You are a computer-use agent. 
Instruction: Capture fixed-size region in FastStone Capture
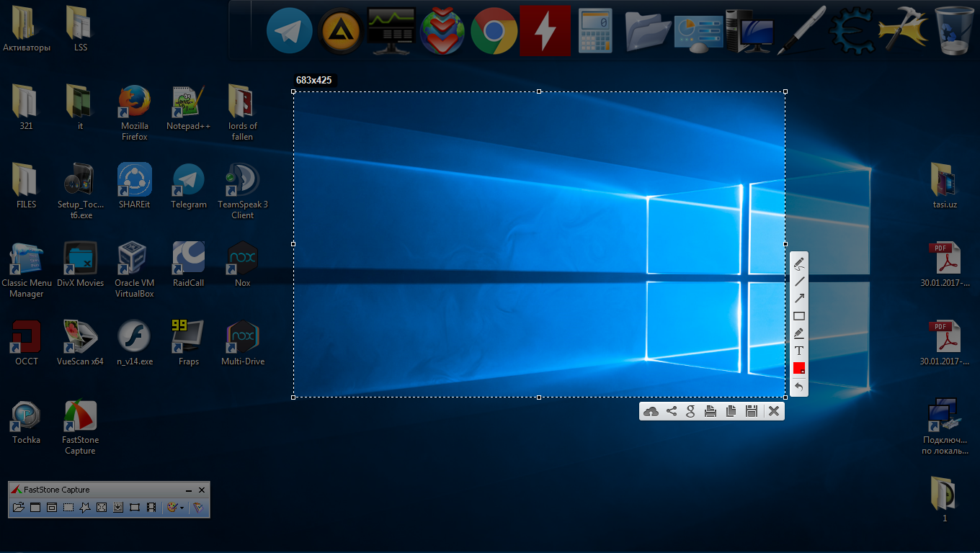pyautogui.click(x=135, y=508)
